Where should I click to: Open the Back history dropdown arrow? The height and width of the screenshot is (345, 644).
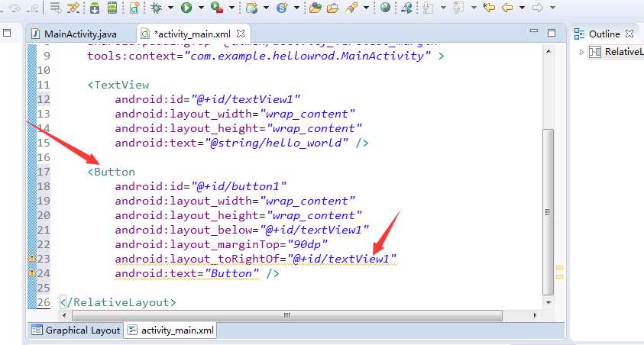point(522,8)
